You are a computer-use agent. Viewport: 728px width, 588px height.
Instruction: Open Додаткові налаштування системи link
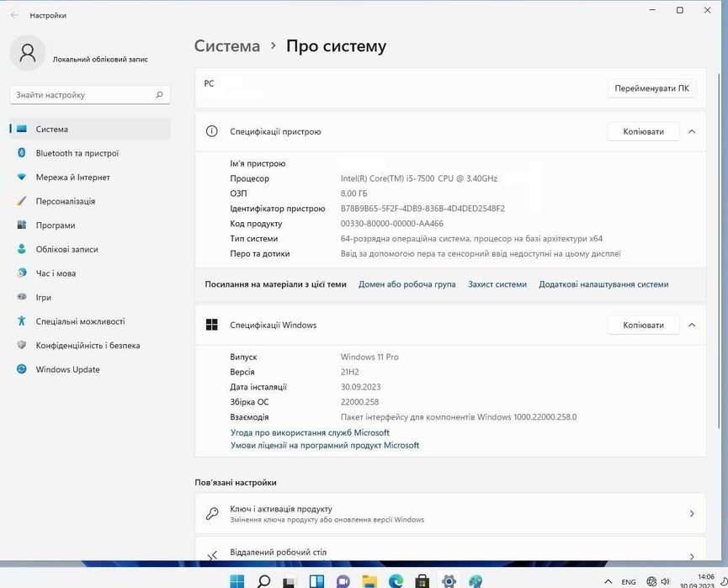(603, 284)
